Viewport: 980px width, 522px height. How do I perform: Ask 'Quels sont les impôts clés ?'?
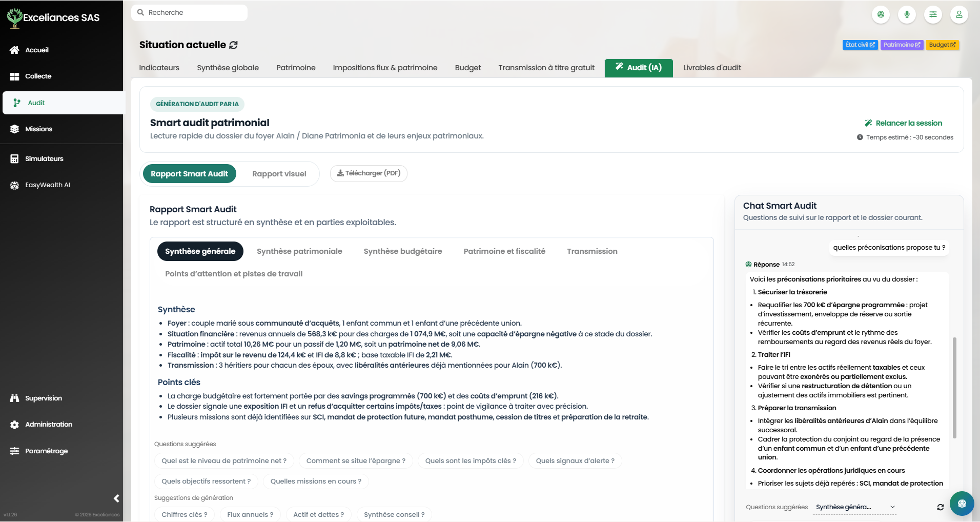pyautogui.click(x=471, y=460)
